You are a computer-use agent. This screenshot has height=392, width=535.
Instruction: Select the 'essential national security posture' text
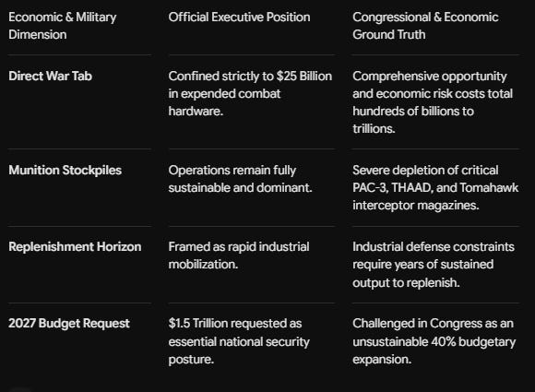[x=239, y=350]
